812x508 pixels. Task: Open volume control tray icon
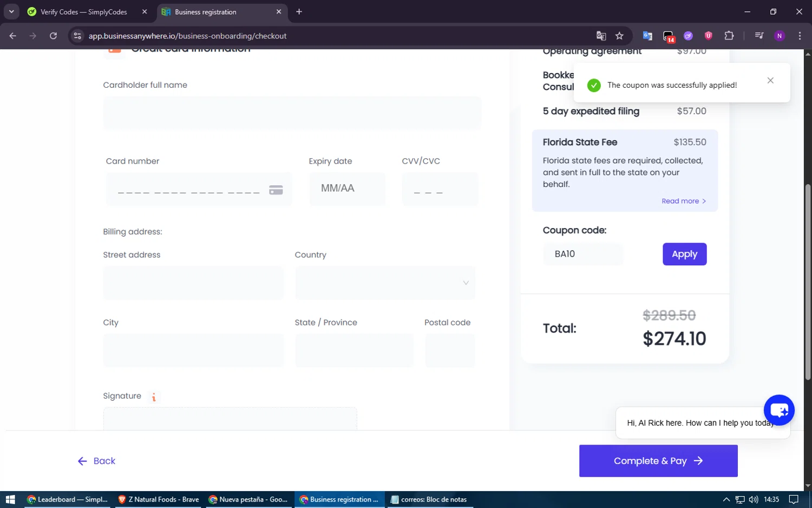click(x=754, y=499)
